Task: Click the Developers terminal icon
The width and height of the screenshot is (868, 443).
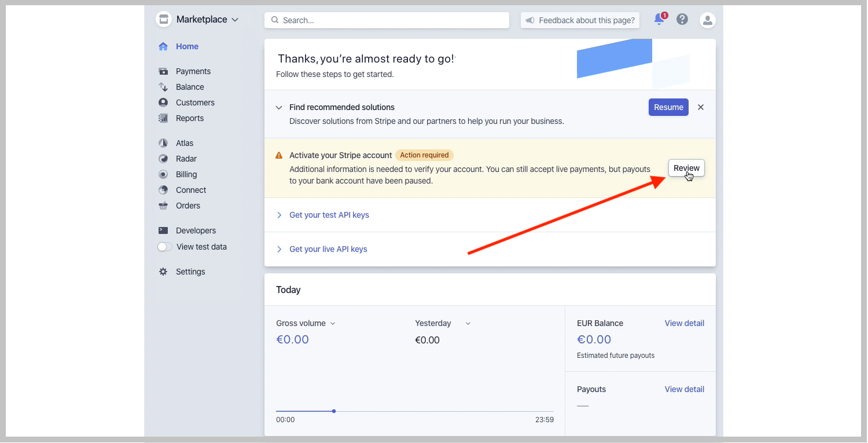Action: (x=163, y=230)
